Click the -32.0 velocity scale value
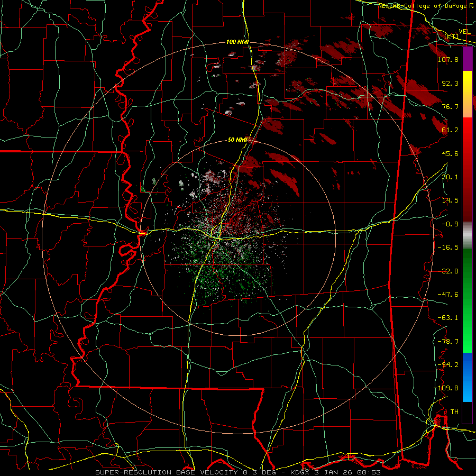This screenshot has height=476, width=476. point(448,271)
